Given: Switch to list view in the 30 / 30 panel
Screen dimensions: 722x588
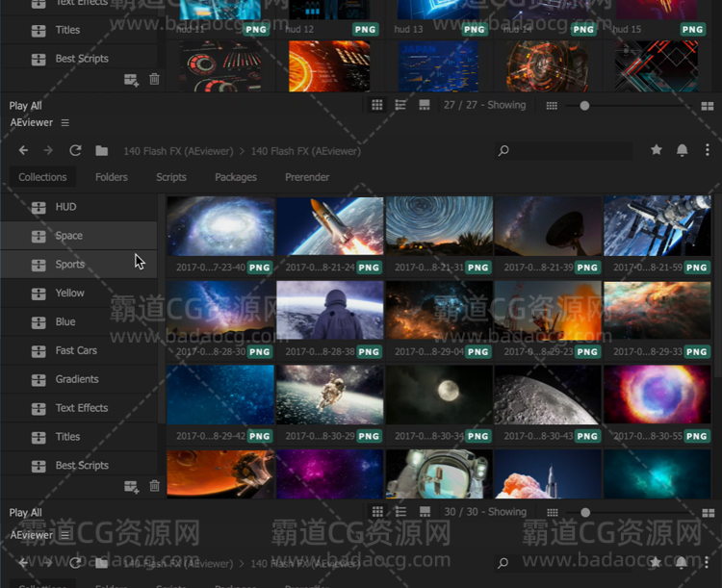Looking at the screenshot, I should click(x=401, y=512).
